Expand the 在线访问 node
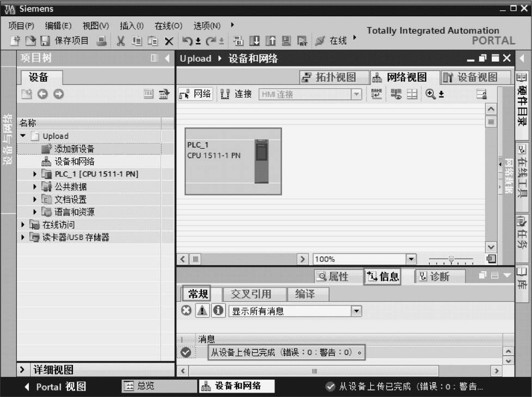 point(22,224)
